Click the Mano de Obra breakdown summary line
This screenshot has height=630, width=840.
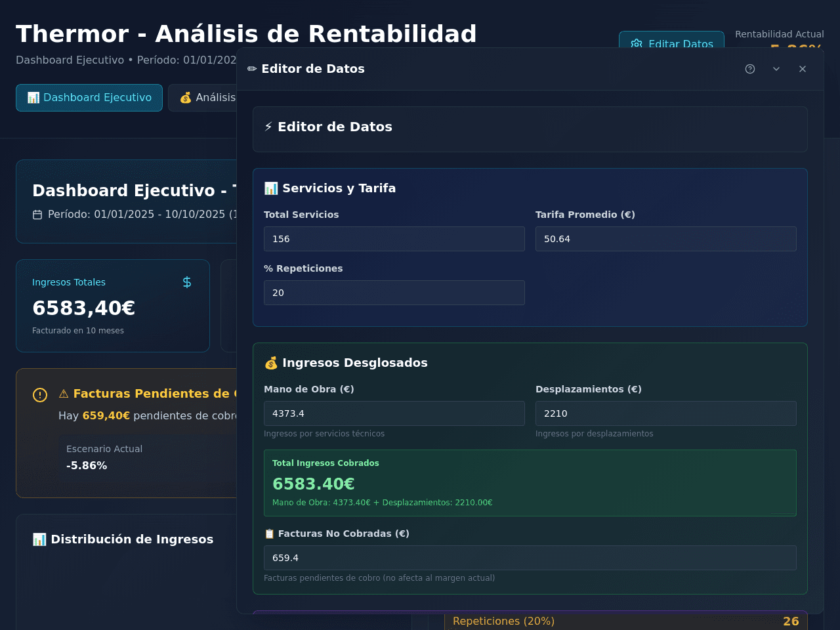pos(383,503)
